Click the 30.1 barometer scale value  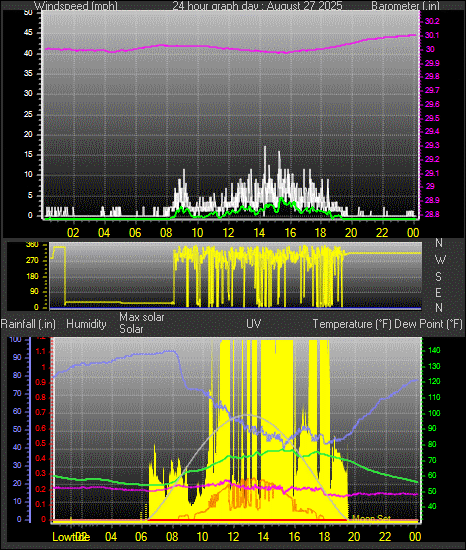tap(432, 35)
